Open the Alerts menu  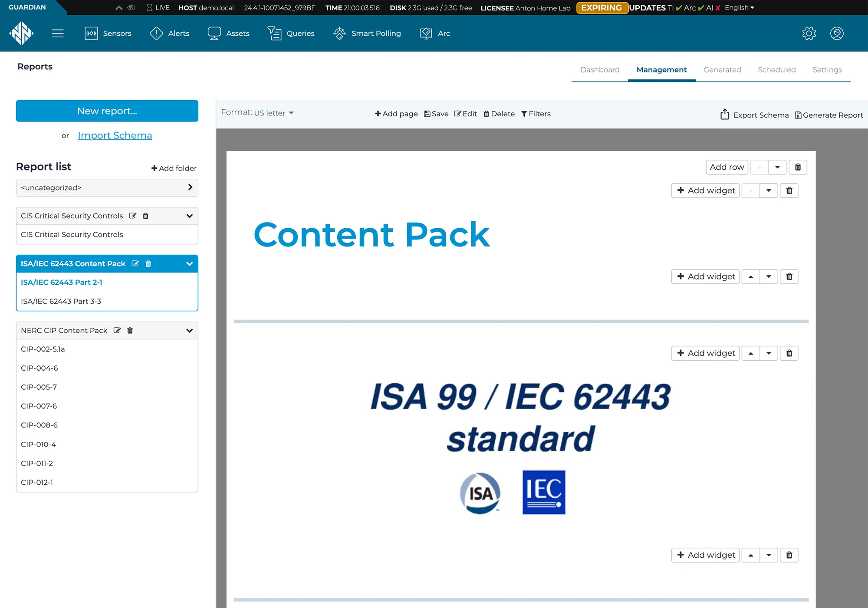(169, 33)
